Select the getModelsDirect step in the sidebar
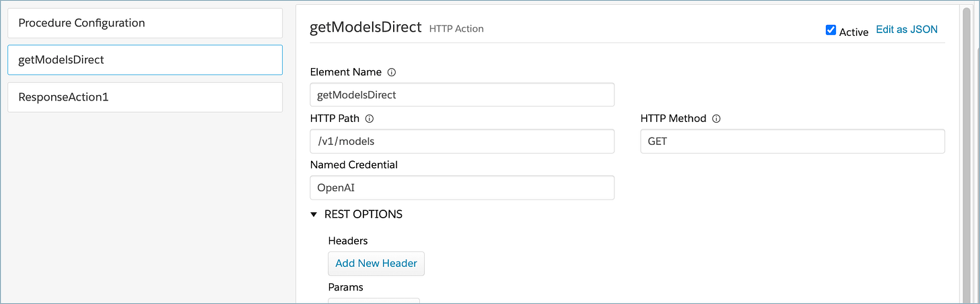 pyautogui.click(x=145, y=60)
